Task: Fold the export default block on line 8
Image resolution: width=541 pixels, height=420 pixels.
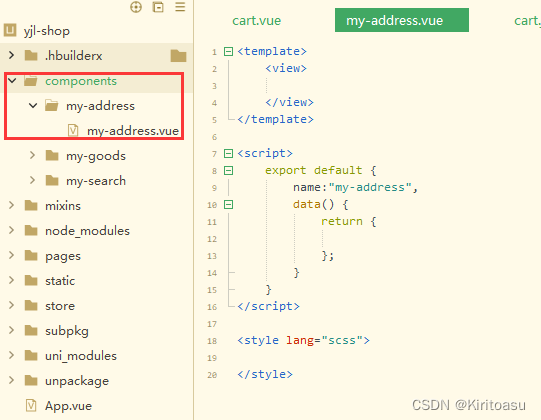Action: click(x=228, y=170)
